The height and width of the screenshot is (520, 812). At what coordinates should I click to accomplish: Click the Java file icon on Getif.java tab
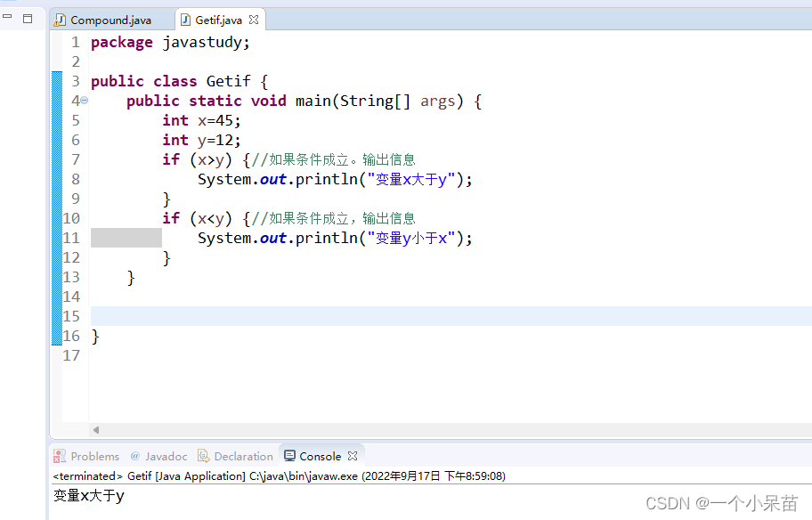point(185,20)
